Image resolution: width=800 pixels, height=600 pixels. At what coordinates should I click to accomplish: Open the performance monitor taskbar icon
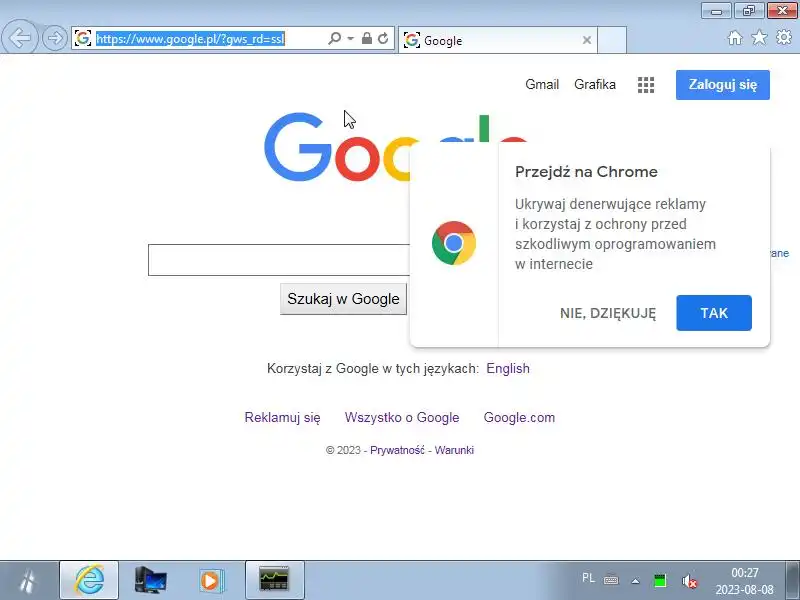click(x=274, y=580)
